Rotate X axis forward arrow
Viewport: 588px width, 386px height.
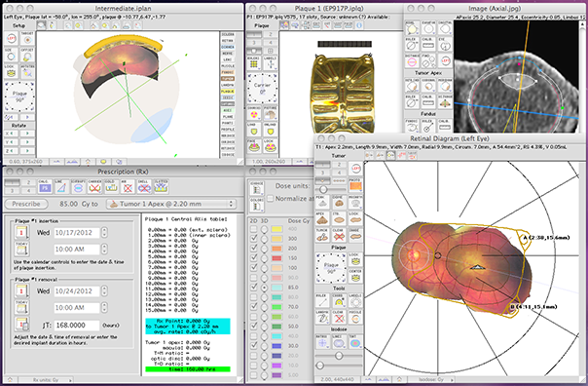(27, 134)
